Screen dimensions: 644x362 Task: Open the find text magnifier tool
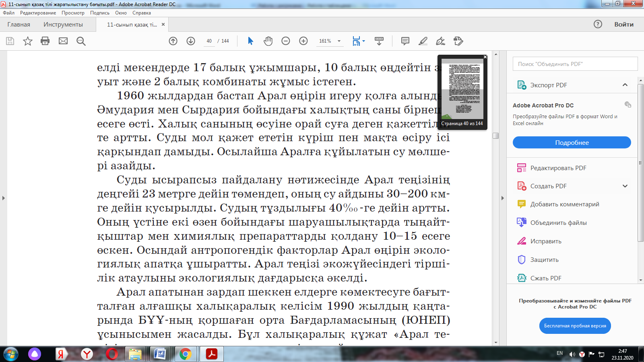81,41
